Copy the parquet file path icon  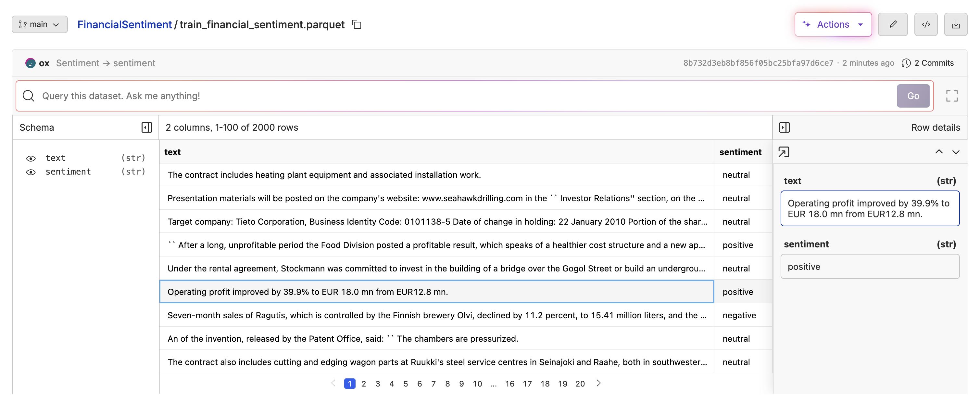(357, 24)
